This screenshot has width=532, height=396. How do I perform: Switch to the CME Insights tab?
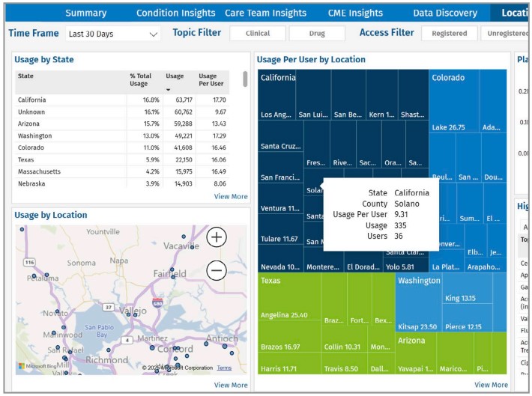point(355,13)
